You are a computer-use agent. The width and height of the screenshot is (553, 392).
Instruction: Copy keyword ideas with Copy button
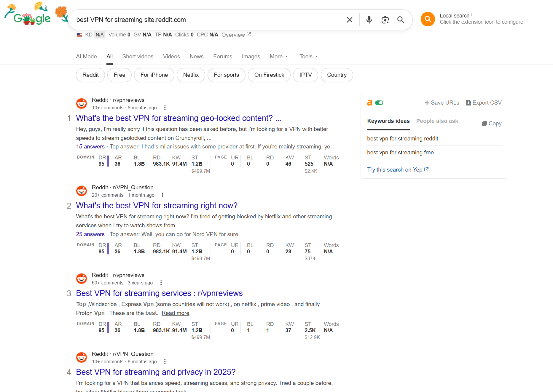pos(492,124)
